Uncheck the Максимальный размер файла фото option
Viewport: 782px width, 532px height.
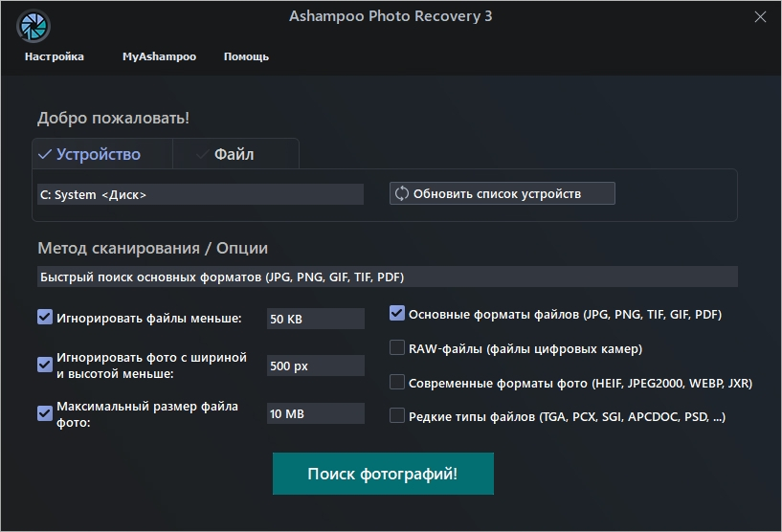pos(45,413)
